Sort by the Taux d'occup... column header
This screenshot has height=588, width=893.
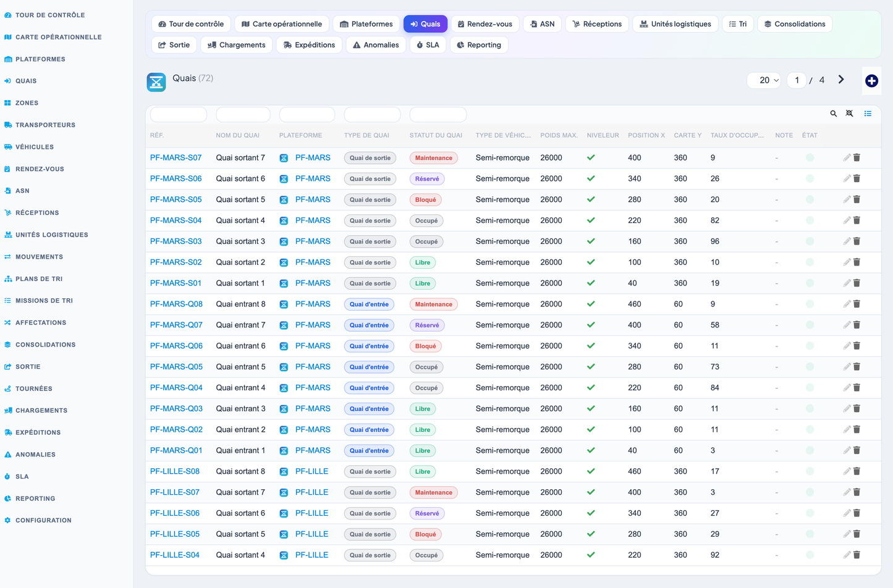(737, 135)
